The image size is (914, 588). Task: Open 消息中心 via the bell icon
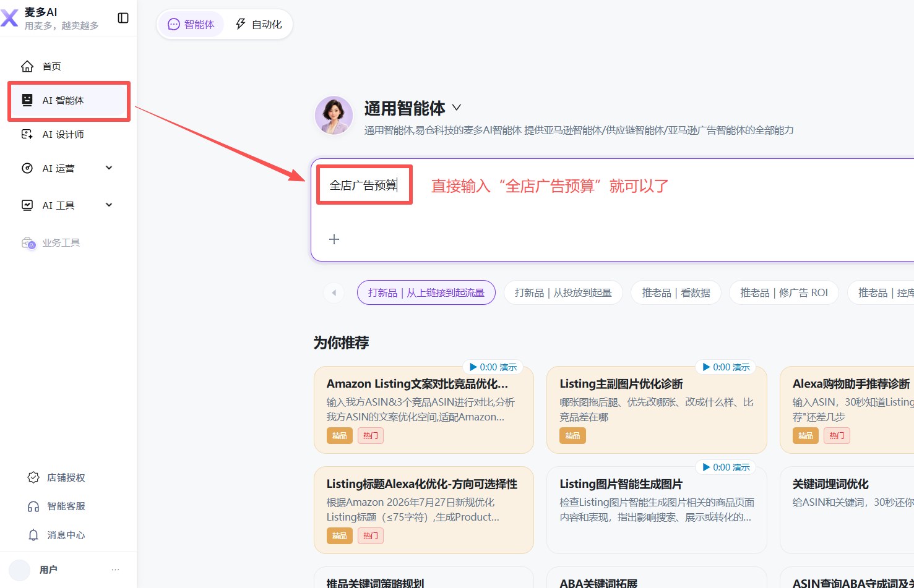click(33, 535)
